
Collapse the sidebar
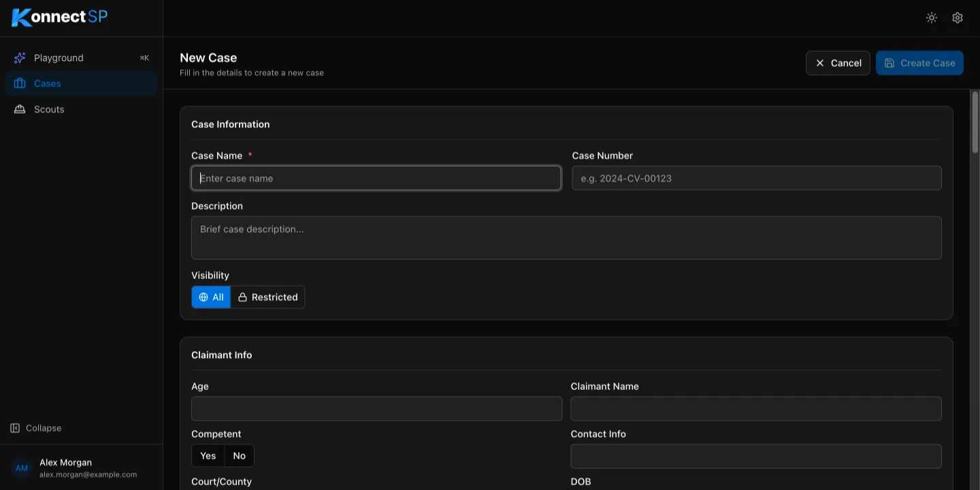36,428
